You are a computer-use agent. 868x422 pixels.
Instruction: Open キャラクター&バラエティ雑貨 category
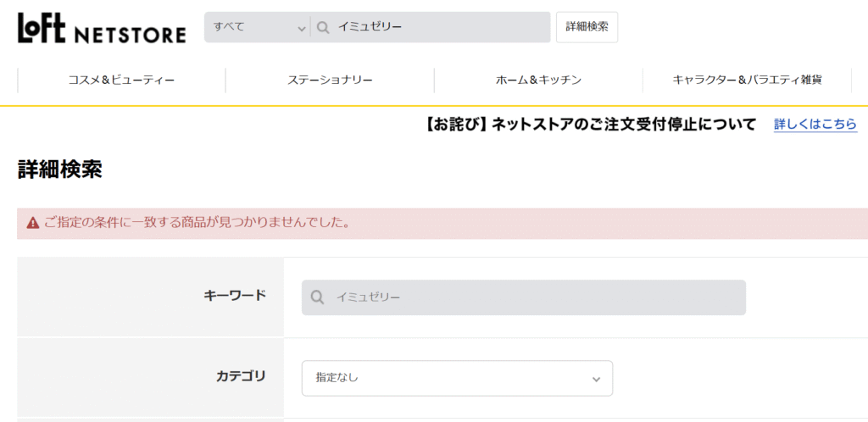point(747,81)
